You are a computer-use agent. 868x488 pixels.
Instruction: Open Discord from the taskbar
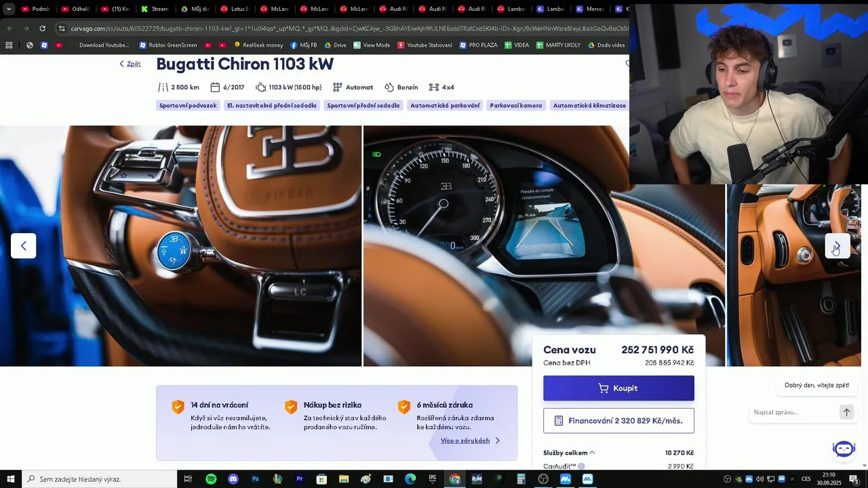[233, 479]
